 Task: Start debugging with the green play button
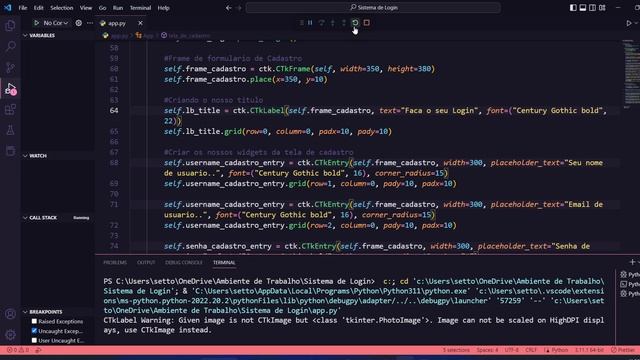point(36,23)
